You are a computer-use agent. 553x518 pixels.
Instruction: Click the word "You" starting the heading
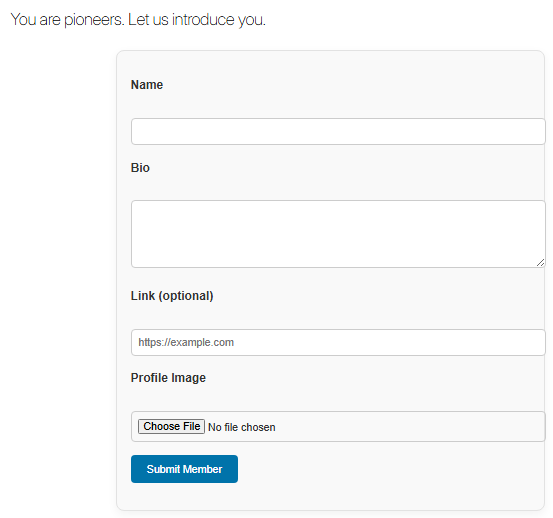(x=23, y=20)
